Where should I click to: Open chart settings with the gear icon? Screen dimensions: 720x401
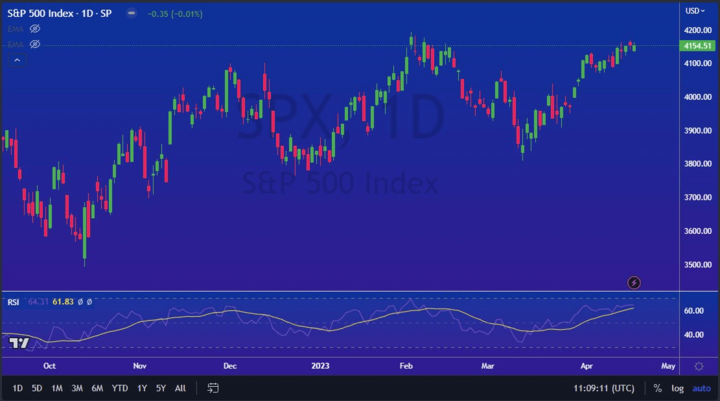pyautogui.click(x=698, y=366)
